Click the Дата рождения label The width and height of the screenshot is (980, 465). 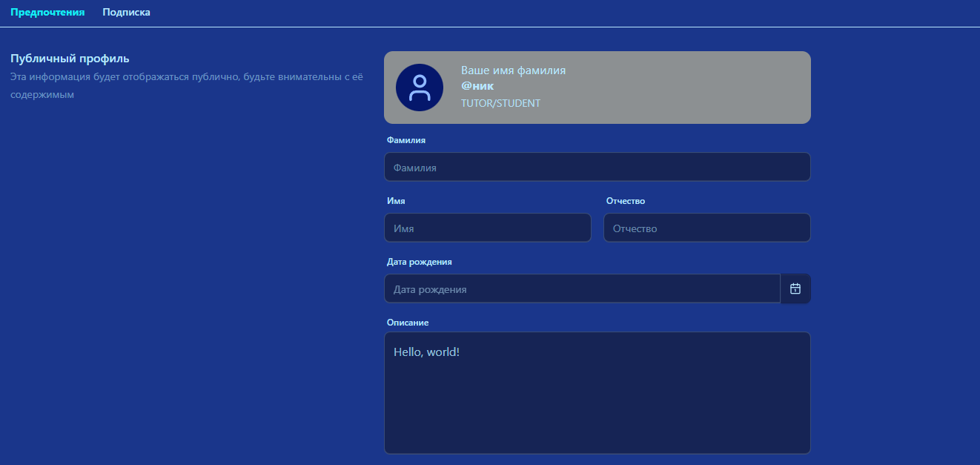click(420, 262)
